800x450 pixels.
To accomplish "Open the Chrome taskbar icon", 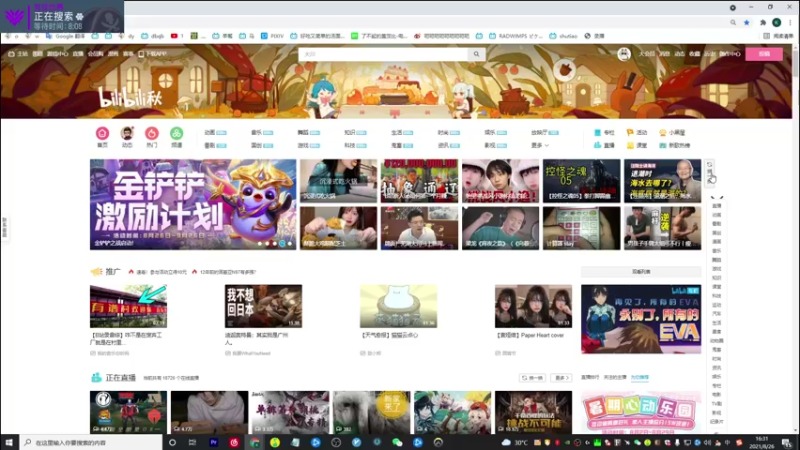I will coord(255,442).
